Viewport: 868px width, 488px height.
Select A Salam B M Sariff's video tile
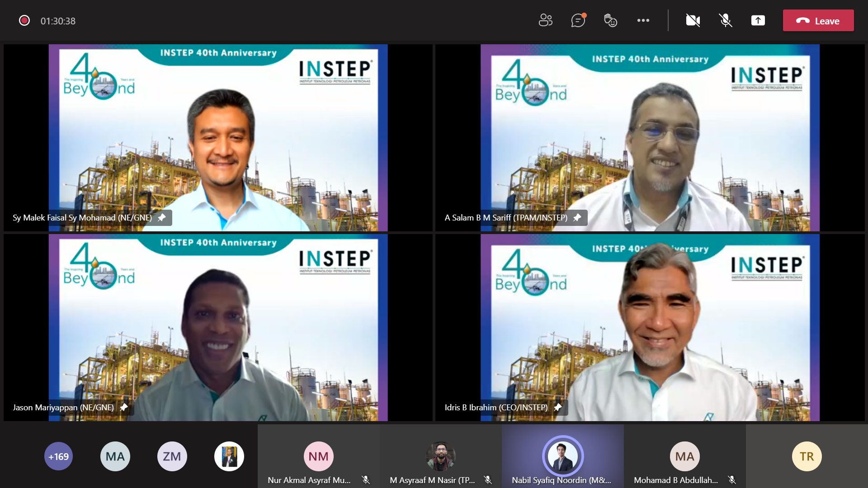[x=650, y=138]
